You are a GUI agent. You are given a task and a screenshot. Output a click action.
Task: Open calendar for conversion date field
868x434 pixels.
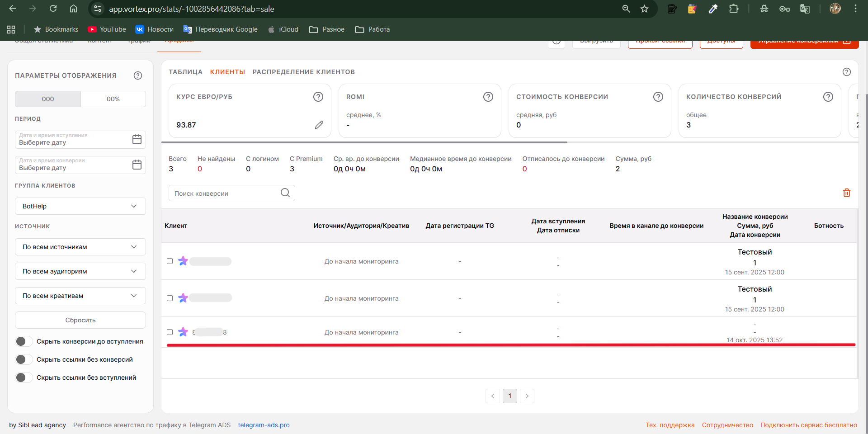(137, 165)
